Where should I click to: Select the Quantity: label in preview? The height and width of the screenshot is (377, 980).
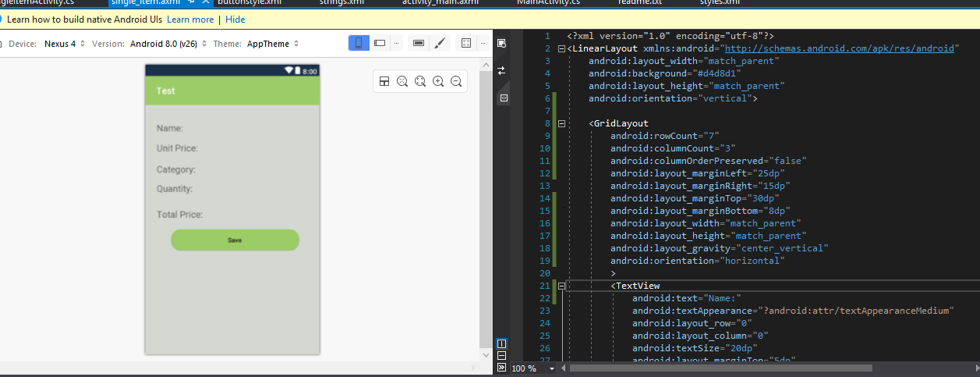click(x=175, y=189)
